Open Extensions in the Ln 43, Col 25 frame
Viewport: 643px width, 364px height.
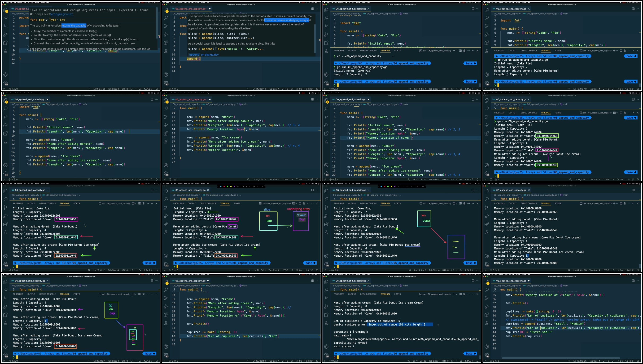click(487, 314)
